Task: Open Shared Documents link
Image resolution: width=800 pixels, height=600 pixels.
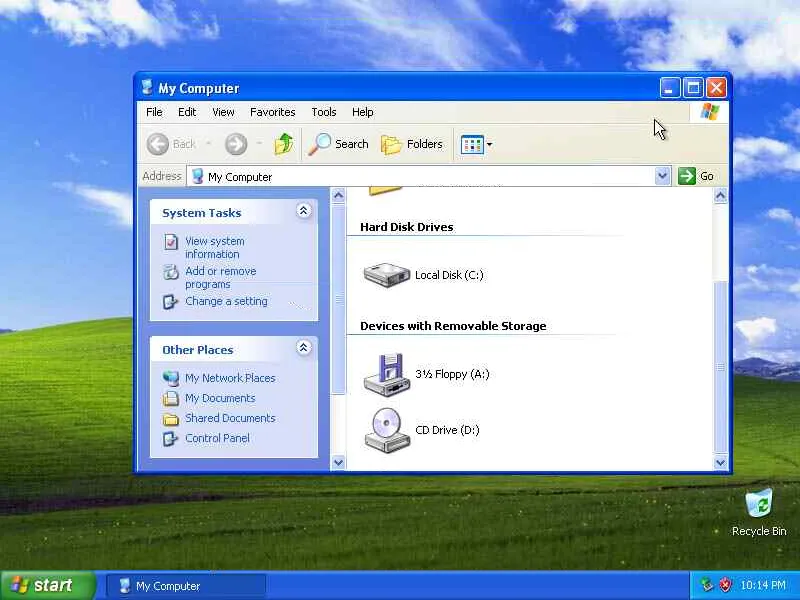Action: (230, 418)
